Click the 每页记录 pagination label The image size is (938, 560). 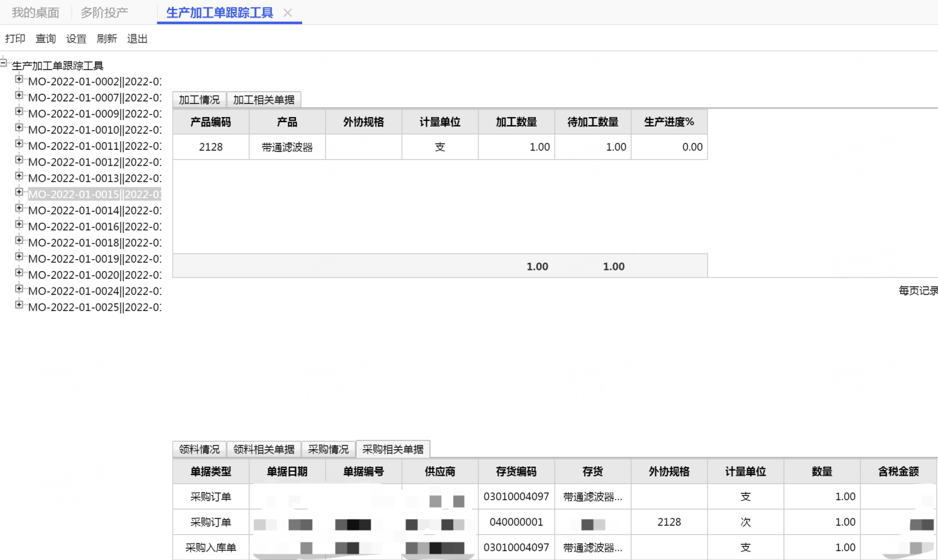918,291
